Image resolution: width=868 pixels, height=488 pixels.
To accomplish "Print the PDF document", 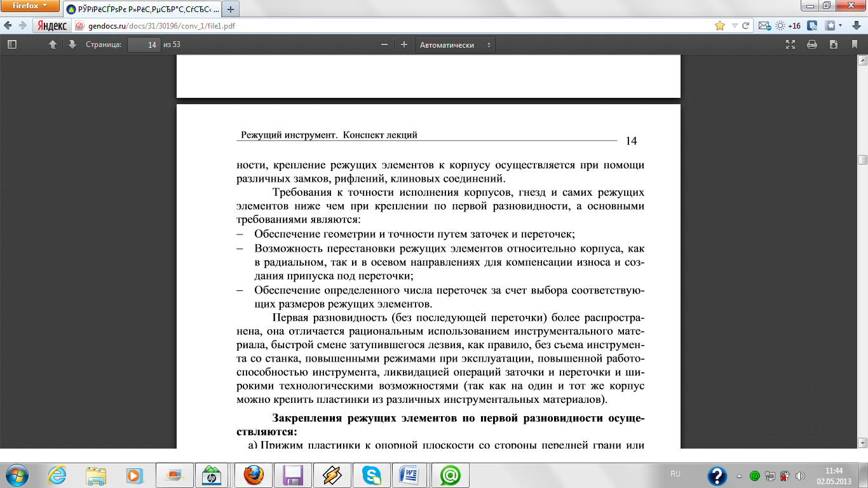I will [811, 44].
